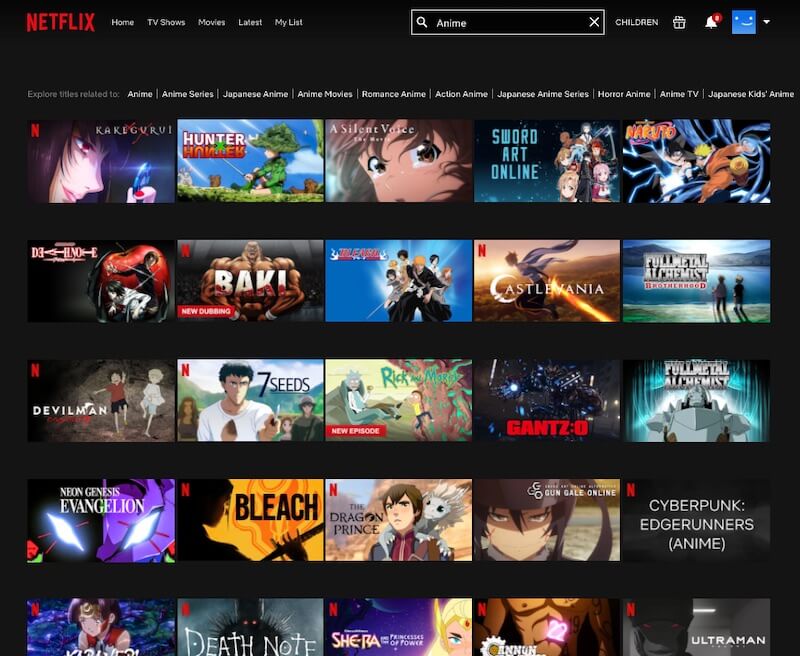Image resolution: width=800 pixels, height=656 pixels.
Task: Open the Hunter x Hunter title card
Action: tap(250, 161)
